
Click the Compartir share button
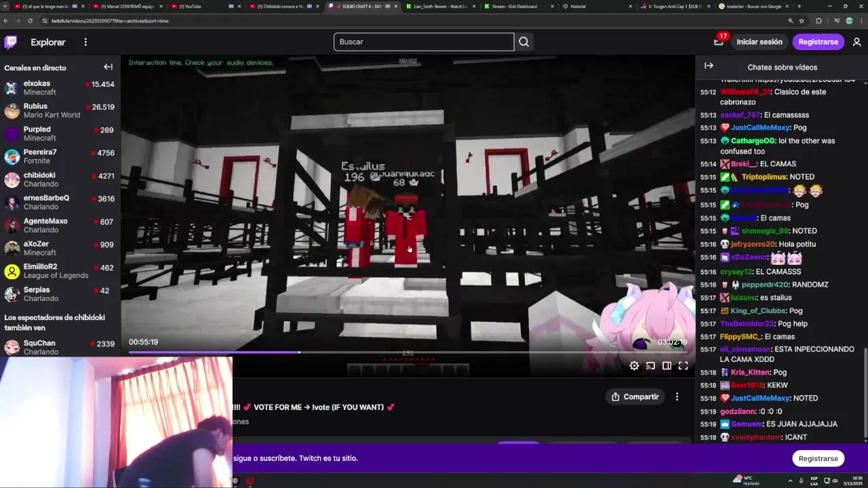tap(635, 396)
